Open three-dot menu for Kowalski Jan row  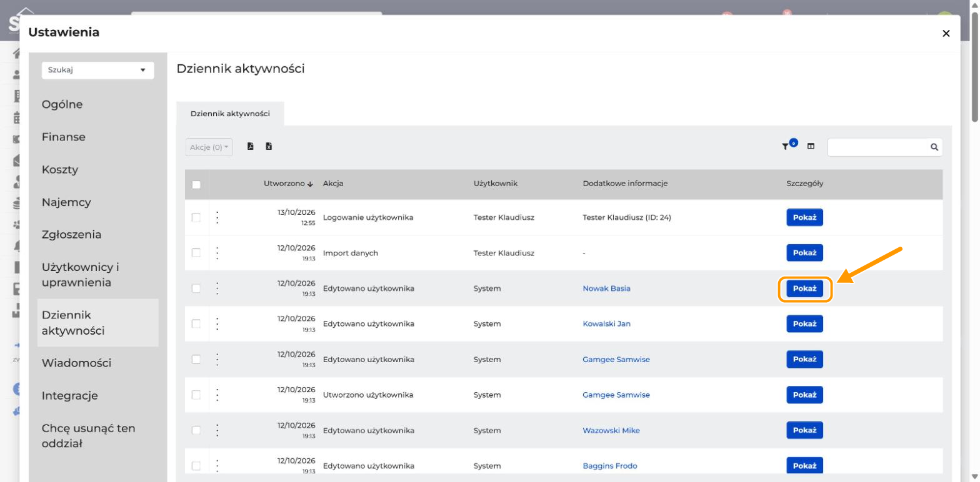(217, 324)
